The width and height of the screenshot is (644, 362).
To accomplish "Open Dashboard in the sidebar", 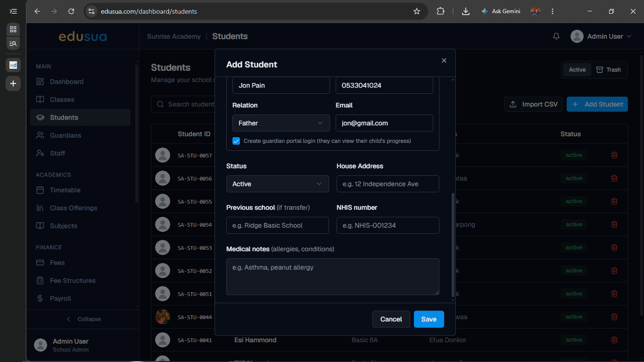I will (x=80, y=82).
